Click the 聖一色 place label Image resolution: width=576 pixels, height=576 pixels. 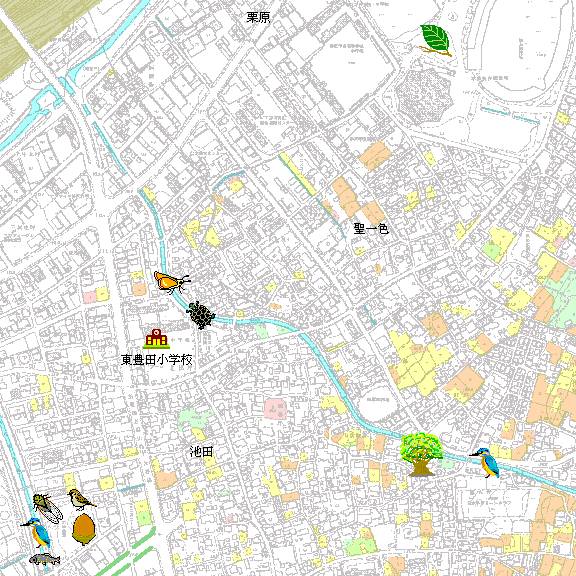click(371, 228)
